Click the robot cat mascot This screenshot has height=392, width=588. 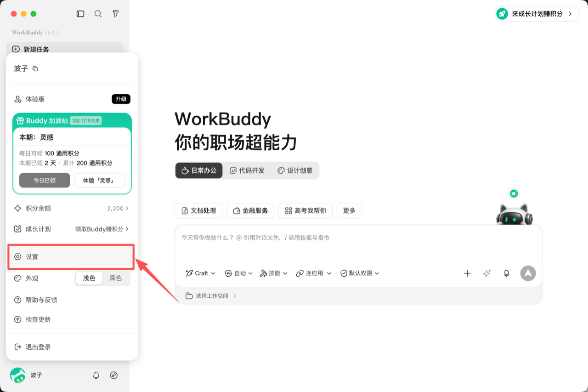(514, 214)
